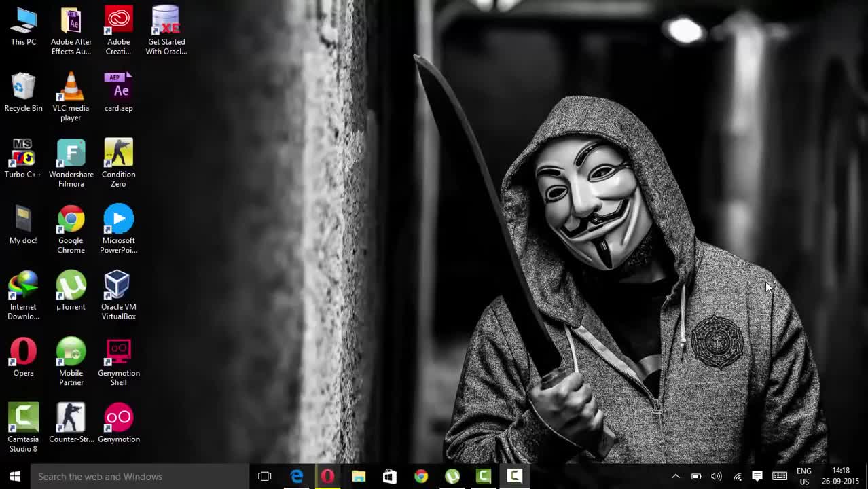868x489 pixels.
Task: Select Wondershare Filmora shortcut
Action: [71, 164]
